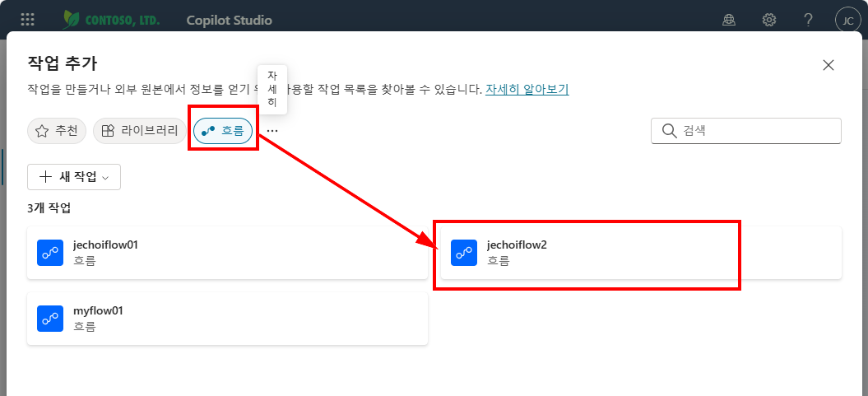The image size is (868, 396).
Task: Click the search magnifier icon
Action: [669, 131]
